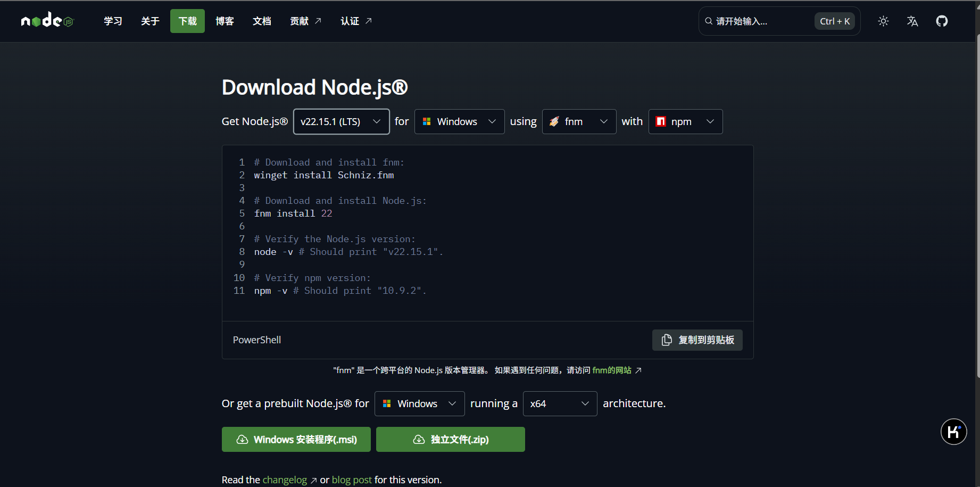Open the fnm的网站 link
Screen dimensions: 980x487
pos(617,370)
